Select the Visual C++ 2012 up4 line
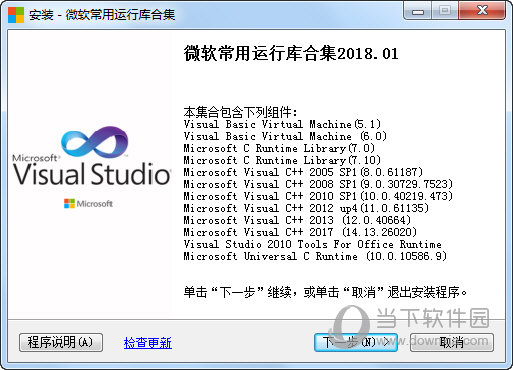The height and width of the screenshot is (370, 513). tap(306, 208)
